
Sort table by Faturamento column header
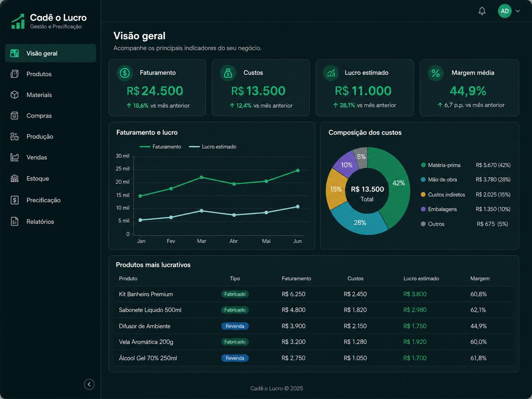[x=296, y=278]
